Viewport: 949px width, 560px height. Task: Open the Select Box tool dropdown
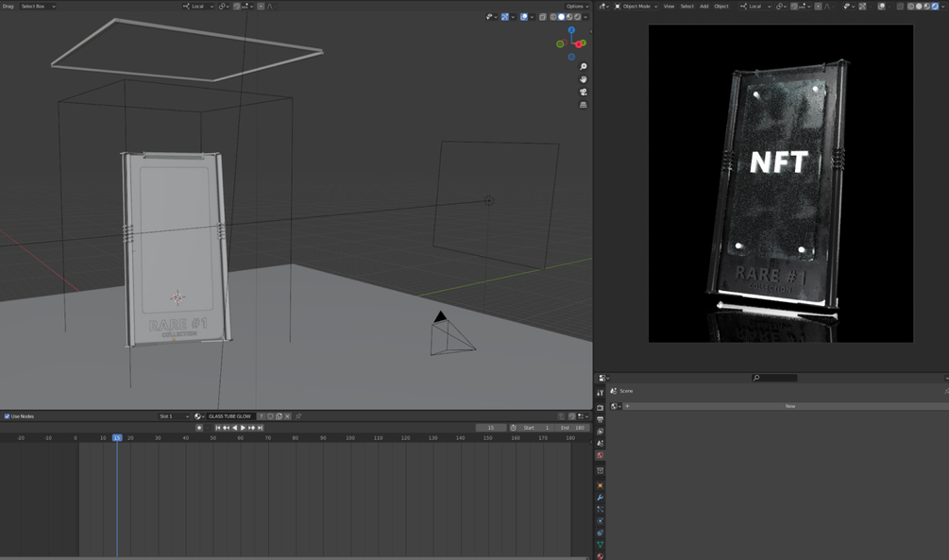[38, 6]
